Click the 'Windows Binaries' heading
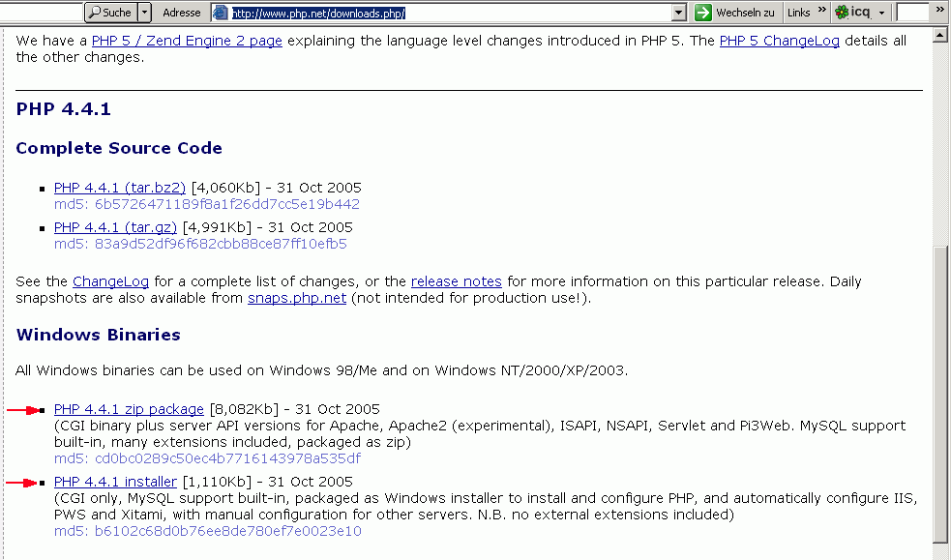 point(99,335)
